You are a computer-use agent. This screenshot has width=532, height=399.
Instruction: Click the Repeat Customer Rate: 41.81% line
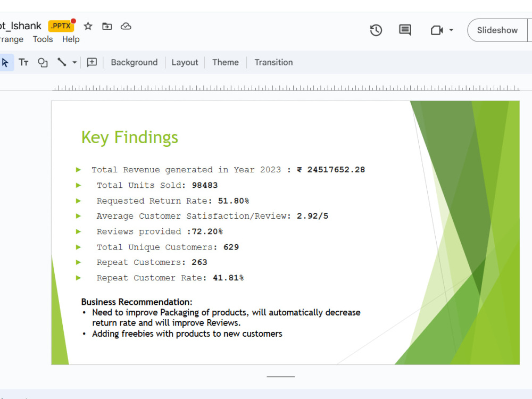tap(170, 278)
